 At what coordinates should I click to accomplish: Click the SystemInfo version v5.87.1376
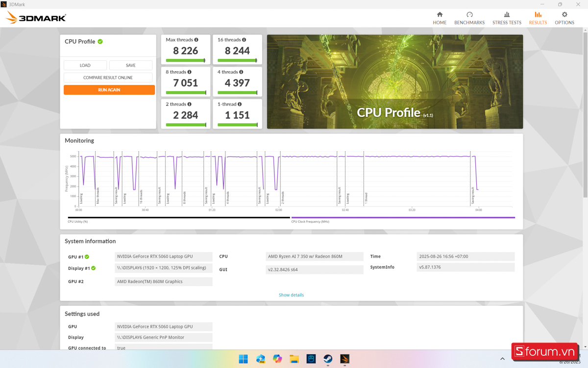[465, 267]
